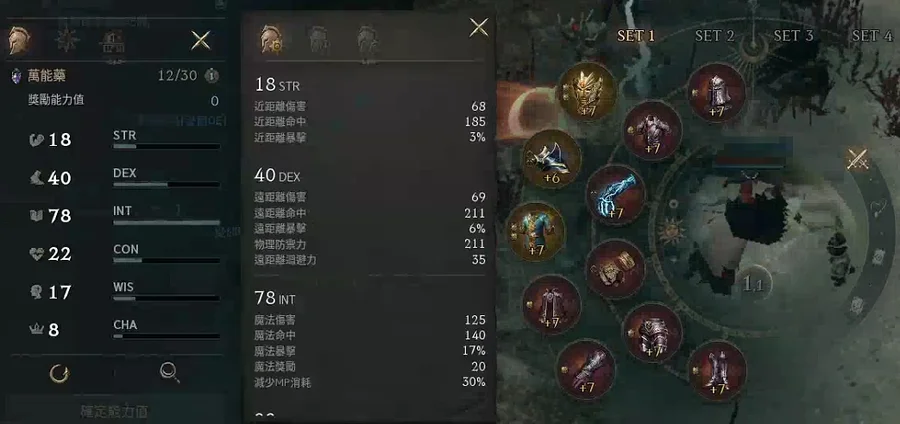Click the magnifying glass icon
900x424 pixels.
click(170, 373)
